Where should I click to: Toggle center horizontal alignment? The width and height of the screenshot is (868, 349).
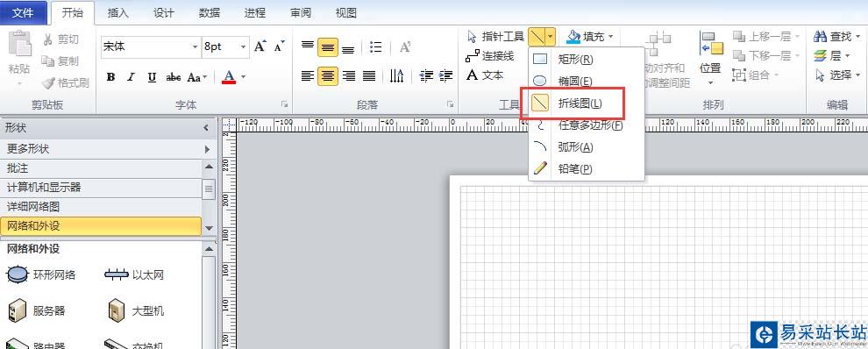point(328,75)
